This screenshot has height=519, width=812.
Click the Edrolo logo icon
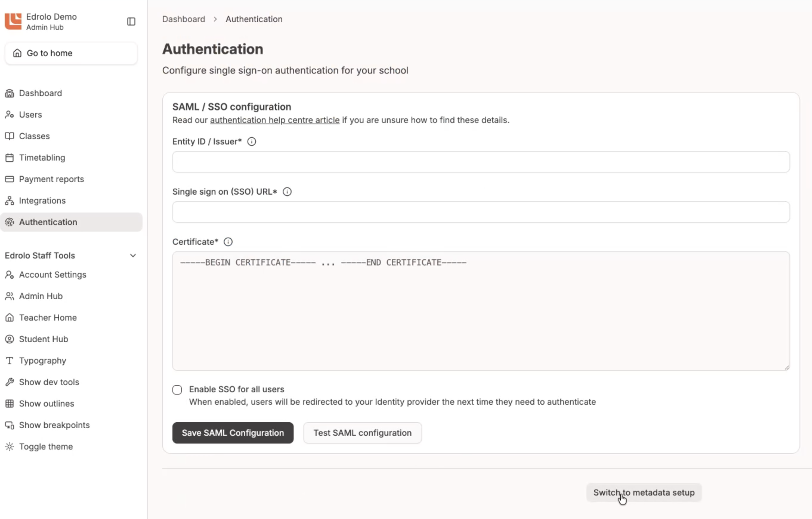click(x=13, y=21)
